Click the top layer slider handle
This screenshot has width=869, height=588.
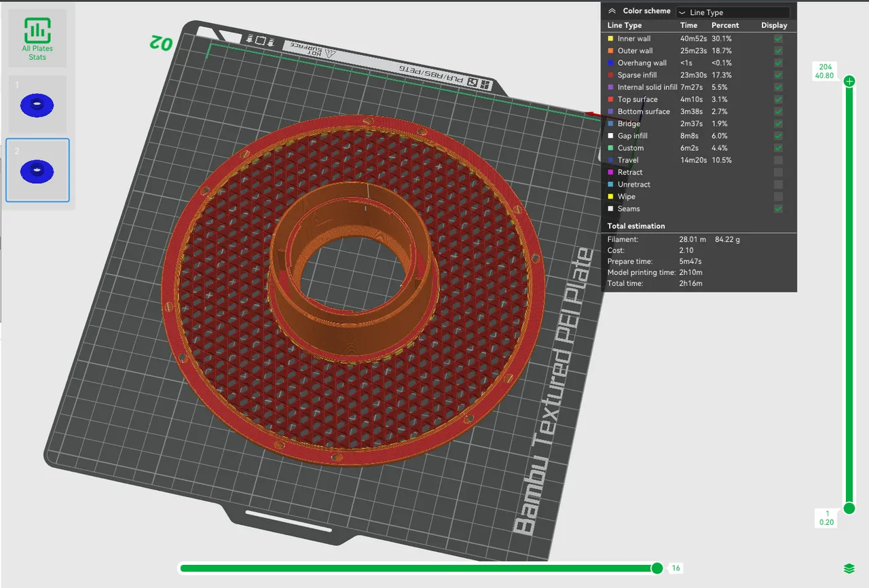point(849,81)
